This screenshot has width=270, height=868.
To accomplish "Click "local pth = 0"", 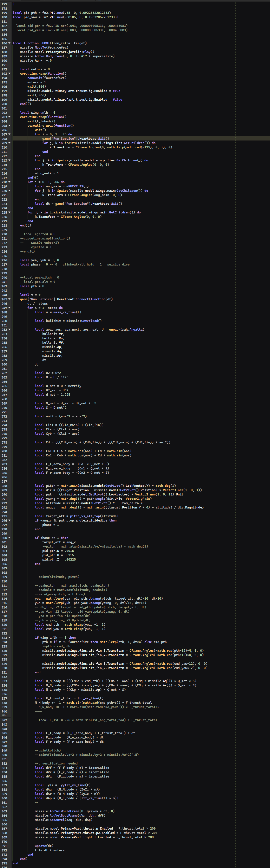I will (32, 286).
